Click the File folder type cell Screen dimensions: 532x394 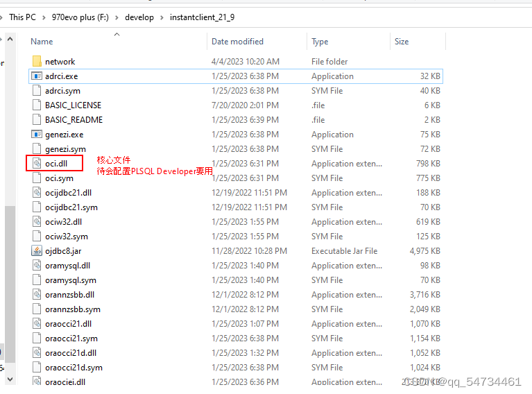(x=329, y=62)
